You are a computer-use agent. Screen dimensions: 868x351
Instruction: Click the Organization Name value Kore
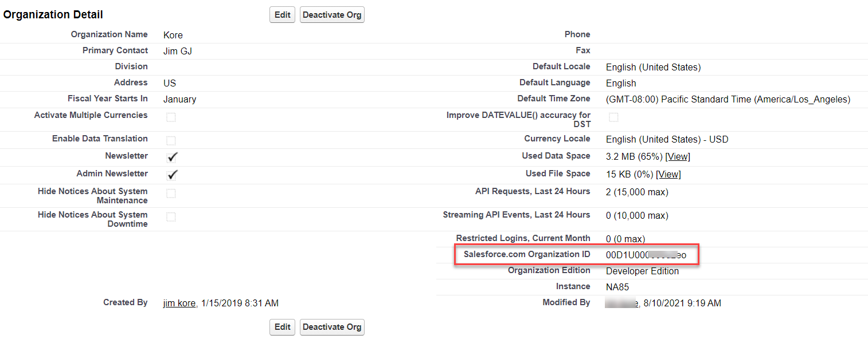(173, 36)
